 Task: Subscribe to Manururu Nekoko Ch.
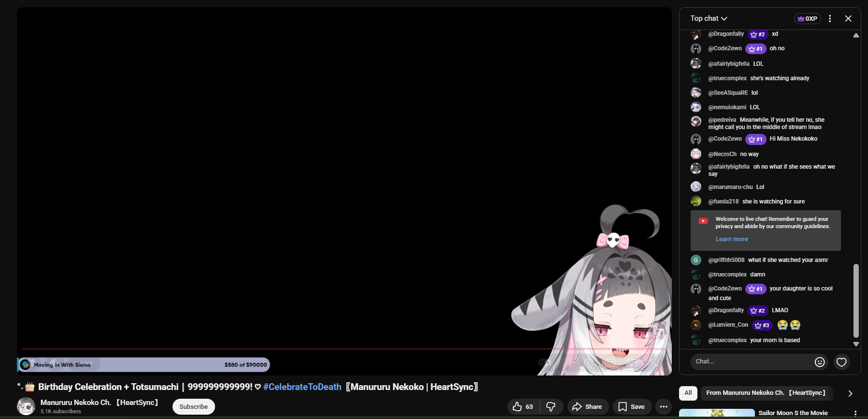(x=194, y=407)
